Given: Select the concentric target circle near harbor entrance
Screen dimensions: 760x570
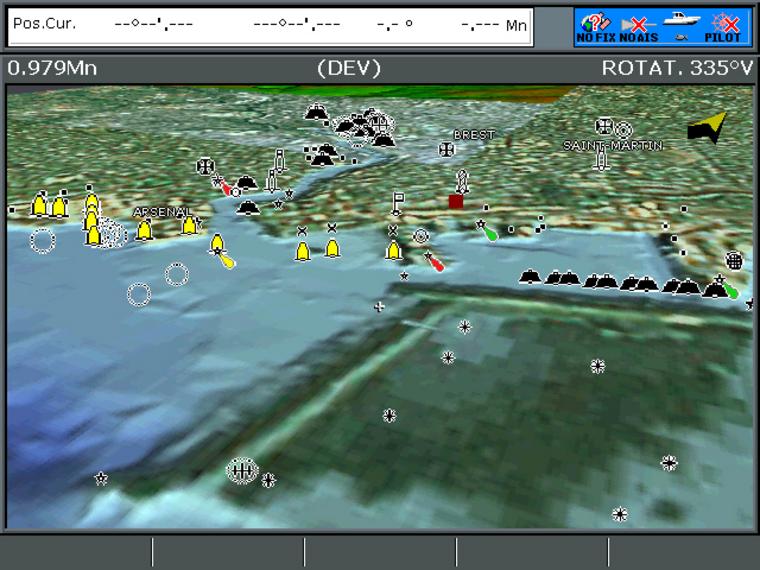Looking at the screenshot, I should tap(421, 237).
